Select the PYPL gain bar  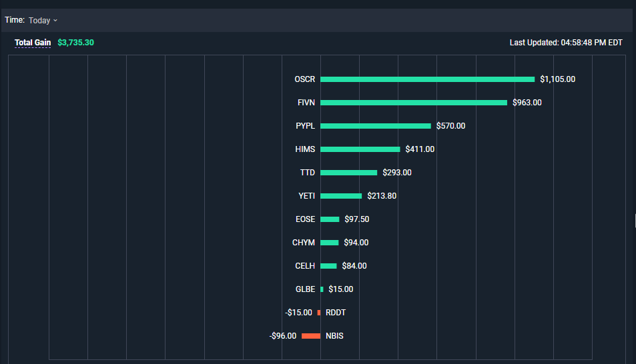coord(376,126)
